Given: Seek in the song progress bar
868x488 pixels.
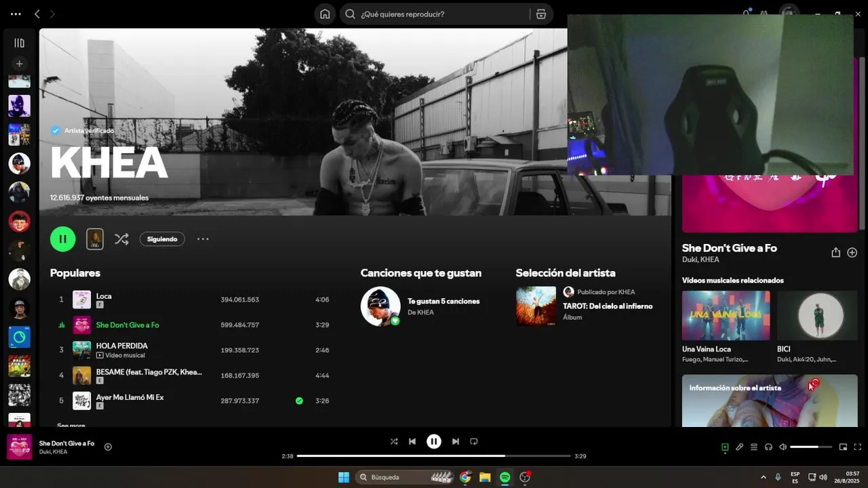Looking at the screenshot, I should (434, 456).
